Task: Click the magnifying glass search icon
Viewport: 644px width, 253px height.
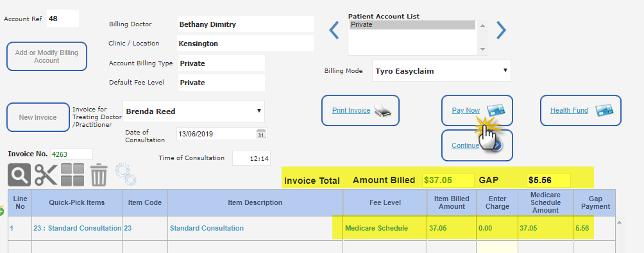Action: click(19, 175)
